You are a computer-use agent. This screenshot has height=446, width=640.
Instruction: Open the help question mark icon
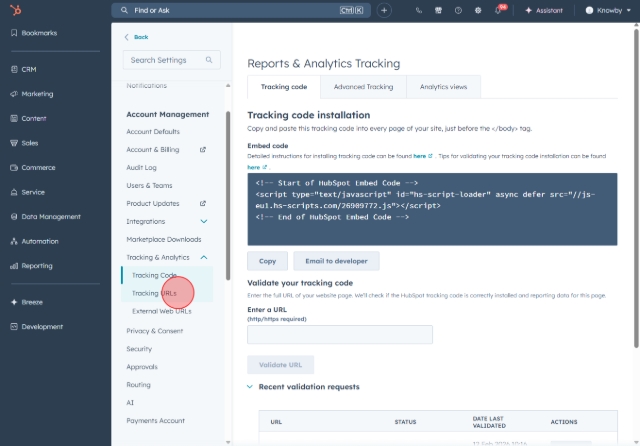click(x=458, y=11)
